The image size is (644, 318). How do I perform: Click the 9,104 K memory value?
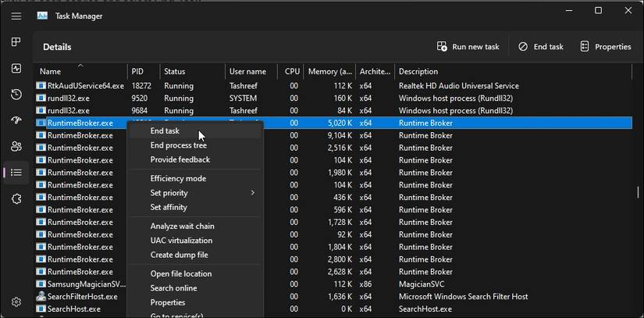[340, 135]
